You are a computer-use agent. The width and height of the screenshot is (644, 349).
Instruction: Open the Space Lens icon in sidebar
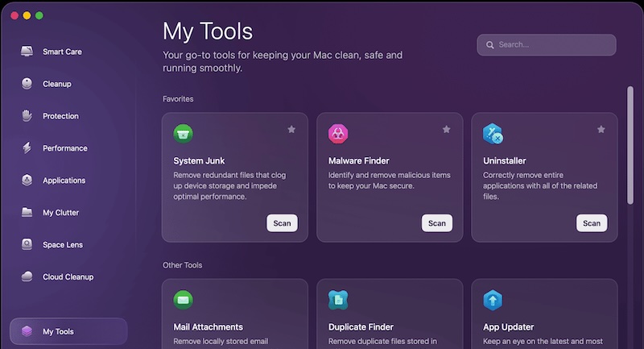point(27,244)
